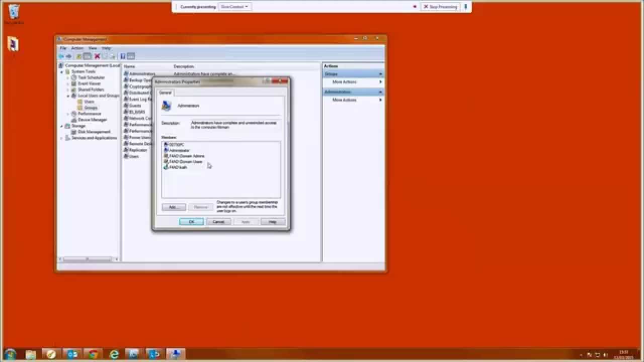Viewport: 644px width, 362px height.
Task: Open the Action menu
Action: 77,48
